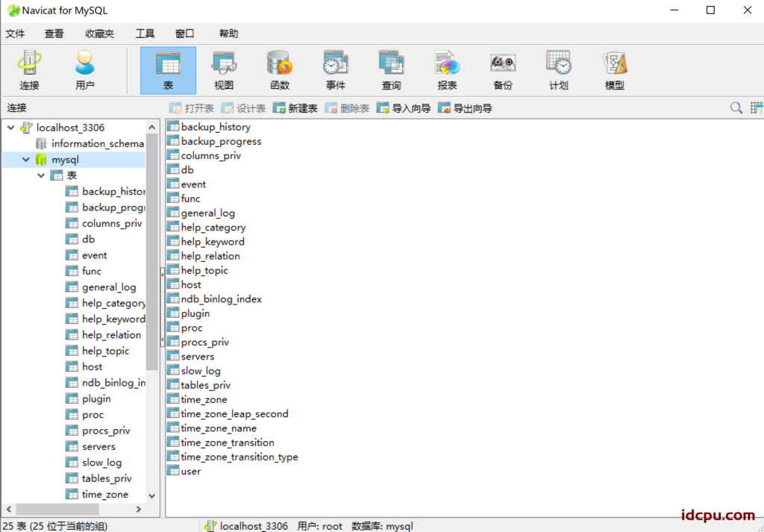Open the Query (查询) toolbar icon

click(391, 71)
